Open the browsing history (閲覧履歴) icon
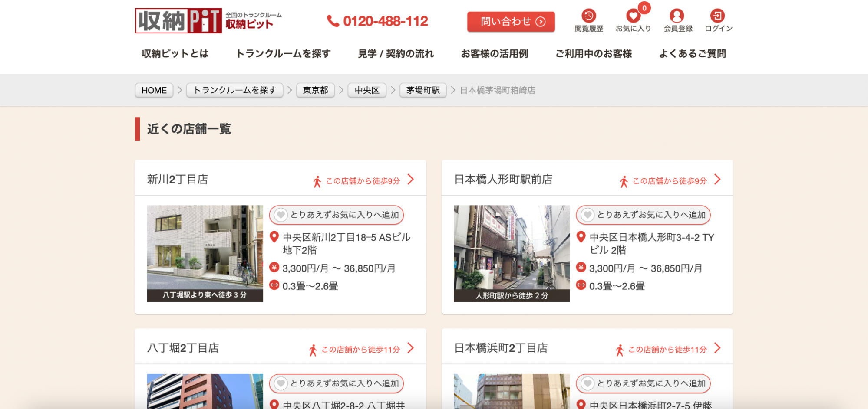 (588, 16)
